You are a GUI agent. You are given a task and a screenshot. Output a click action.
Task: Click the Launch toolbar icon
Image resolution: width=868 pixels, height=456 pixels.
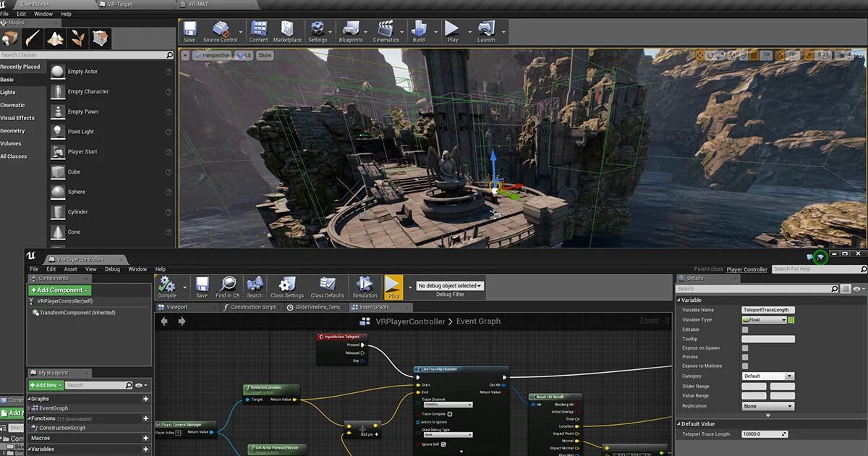click(x=486, y=30)
